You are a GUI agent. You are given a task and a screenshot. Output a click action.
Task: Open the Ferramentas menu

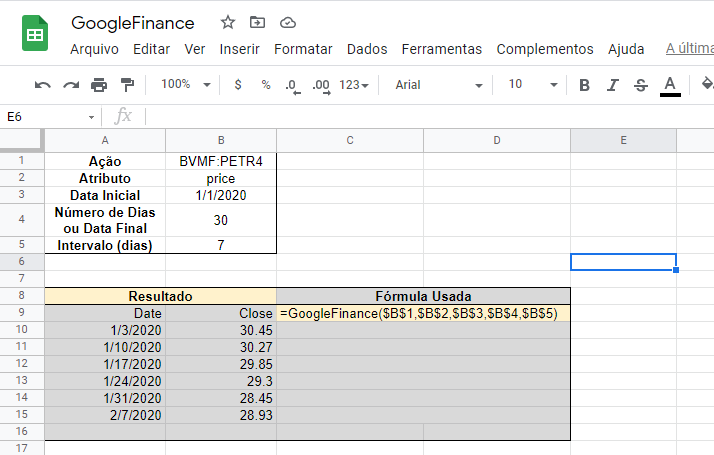442,49
